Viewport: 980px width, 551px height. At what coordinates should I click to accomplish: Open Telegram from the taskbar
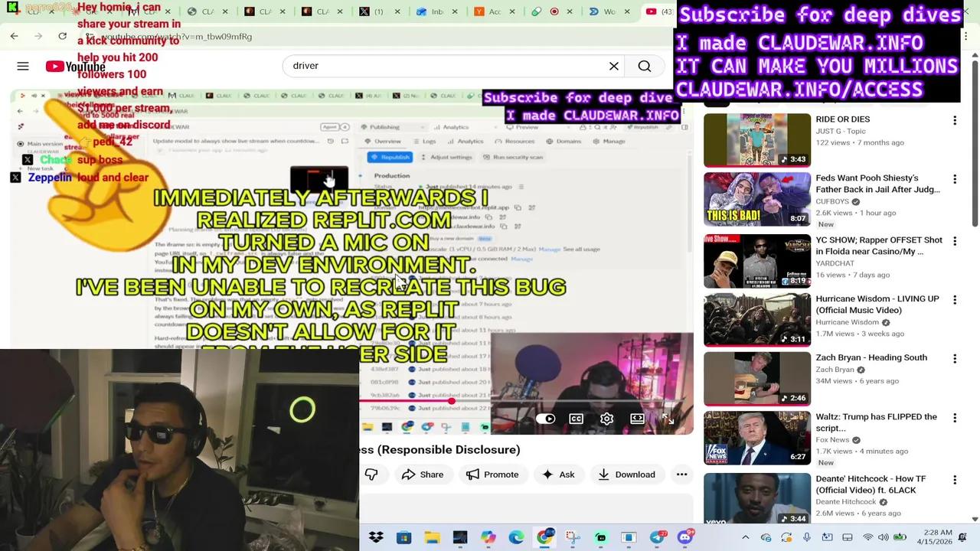coord(657,537)
